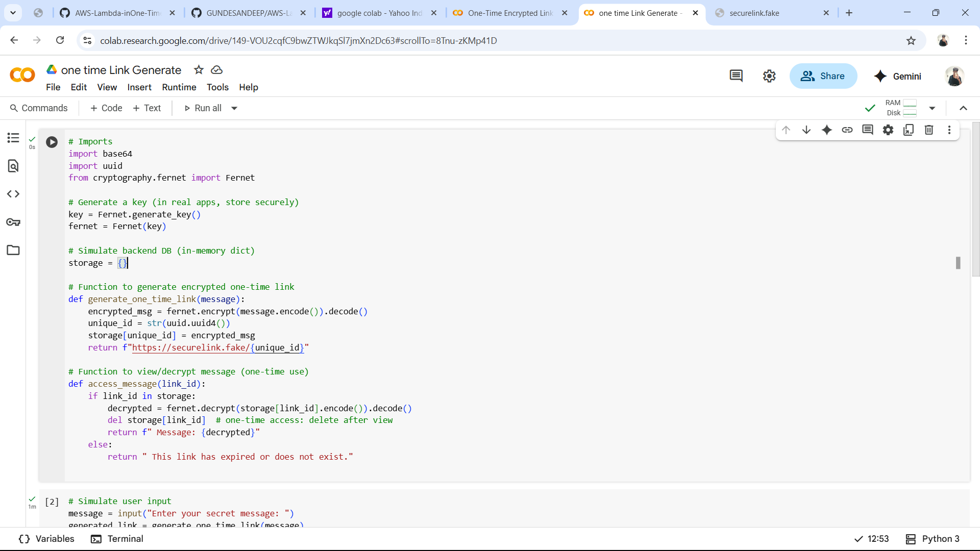Open the Runtime menu
Viewport: 980px width, 551px height.
coord(179,87)
